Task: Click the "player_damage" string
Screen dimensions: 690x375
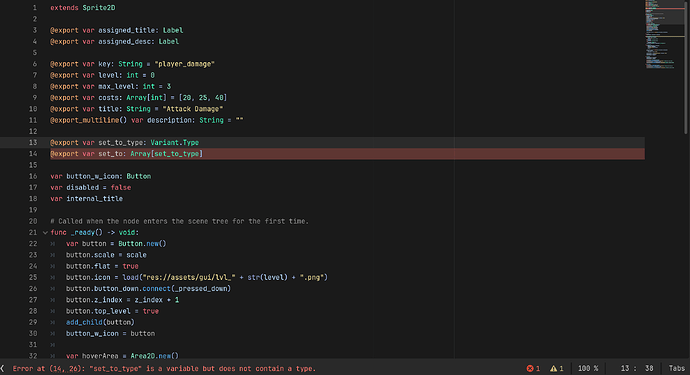Action: click(184, 64)
